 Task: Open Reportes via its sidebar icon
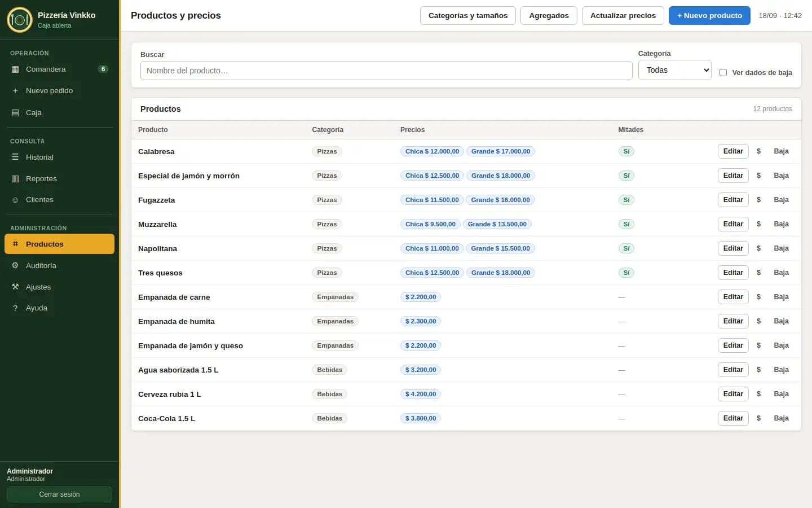click(15, 179)
